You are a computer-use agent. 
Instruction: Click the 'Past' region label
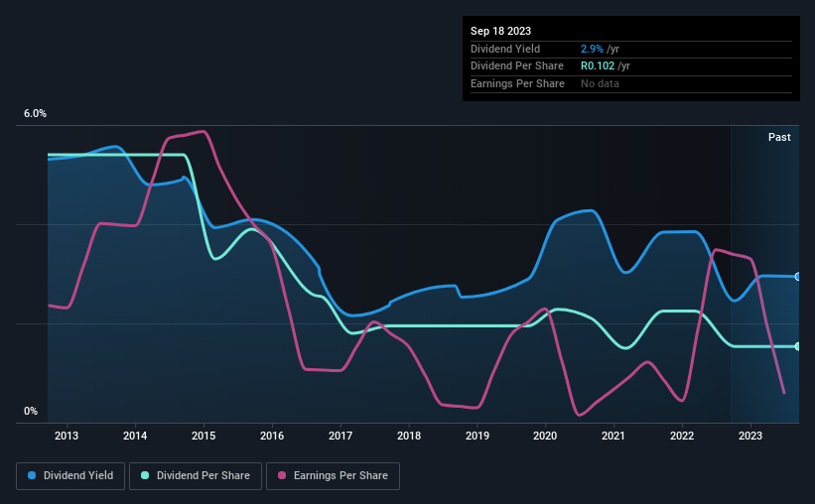click(779, 137)
